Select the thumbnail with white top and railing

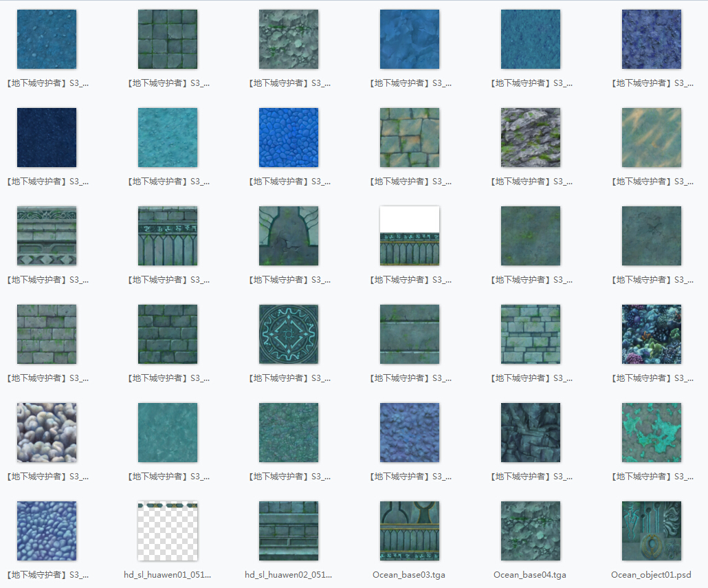coord(410,236)
